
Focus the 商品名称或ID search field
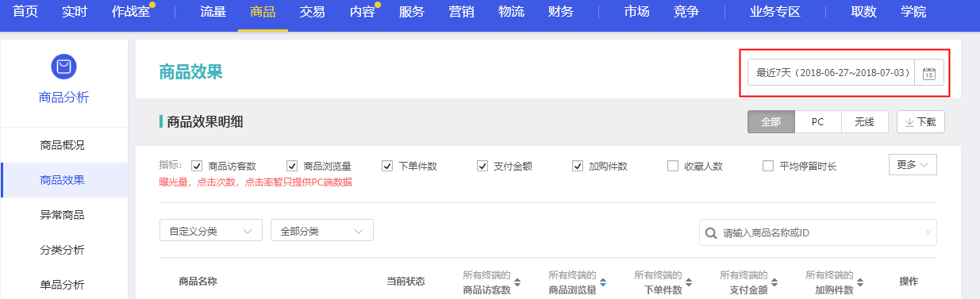tap(817, 233)
